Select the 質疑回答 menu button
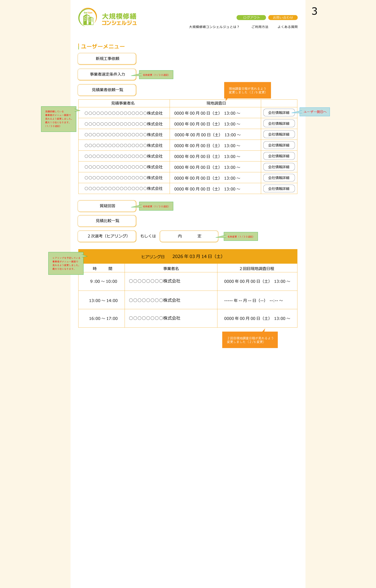Image resolution: width=376 pixels, height=588 pixels. pos(107,206)
